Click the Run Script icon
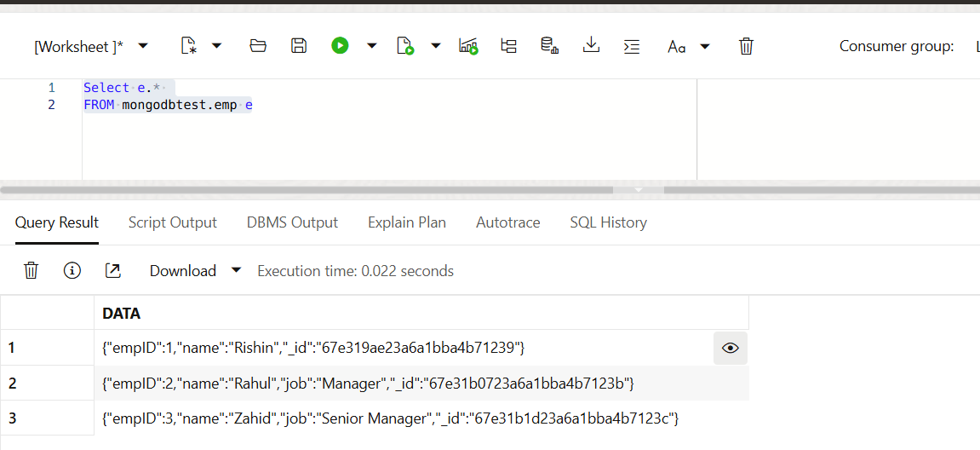Screen dimensions: 980x450 [x=405, y=46]
